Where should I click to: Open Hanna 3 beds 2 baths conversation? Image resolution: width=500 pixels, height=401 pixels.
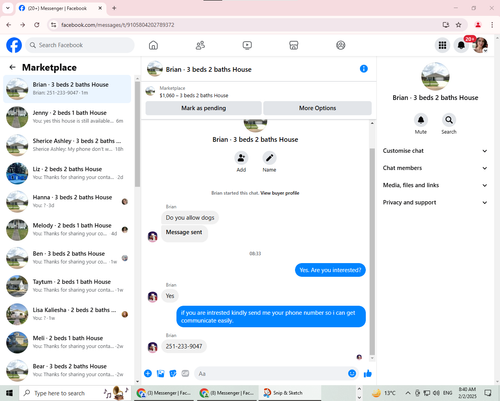click(x=67, y=201)
